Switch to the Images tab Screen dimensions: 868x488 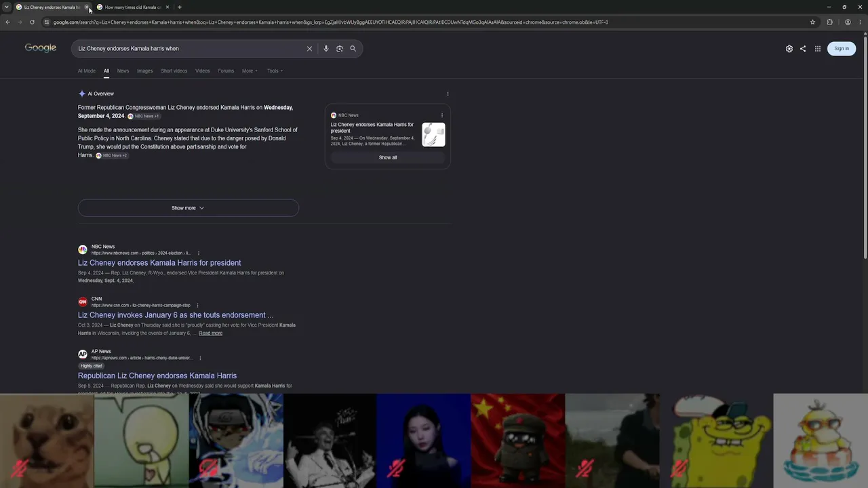pos(144,71)
